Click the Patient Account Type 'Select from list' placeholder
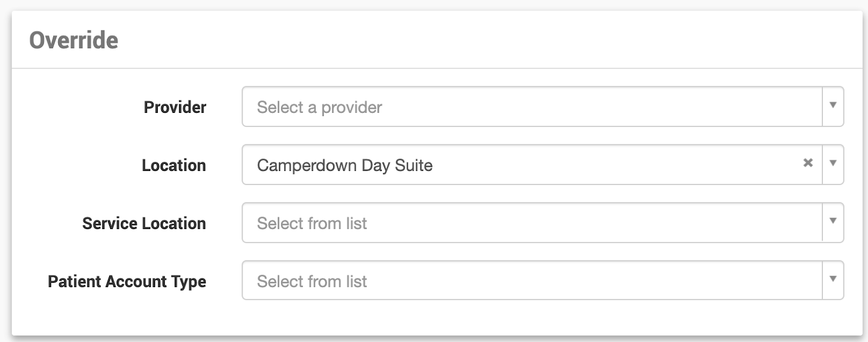Screen dimensions: 868x342 pos(312,282)
